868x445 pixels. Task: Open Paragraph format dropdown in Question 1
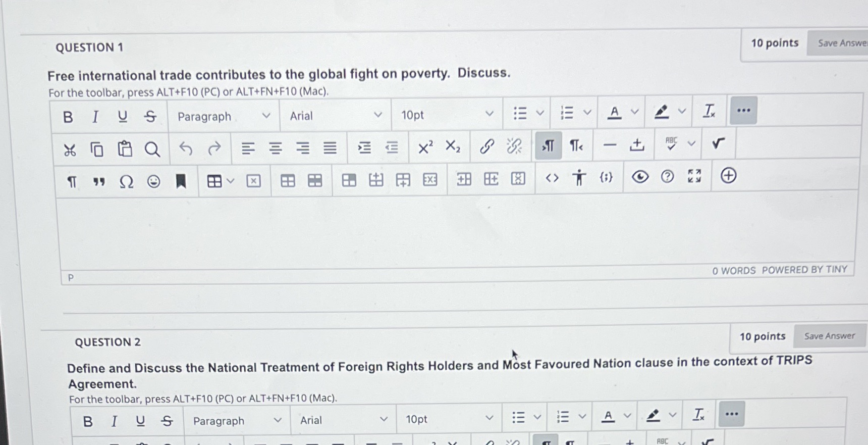224,116
